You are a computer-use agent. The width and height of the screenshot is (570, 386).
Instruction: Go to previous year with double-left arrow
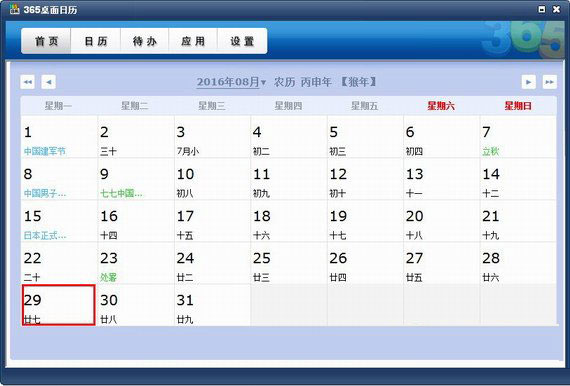(x=28, y=82)
